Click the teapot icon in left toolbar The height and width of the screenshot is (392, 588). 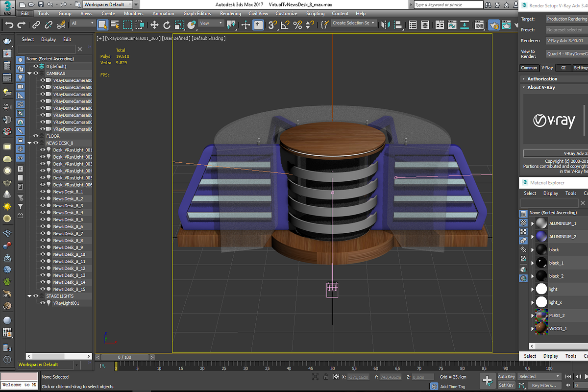tap(7, 42)
